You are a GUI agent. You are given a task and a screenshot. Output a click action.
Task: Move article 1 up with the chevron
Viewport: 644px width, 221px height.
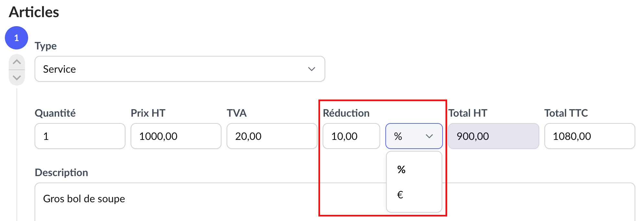tap(17, 62)
